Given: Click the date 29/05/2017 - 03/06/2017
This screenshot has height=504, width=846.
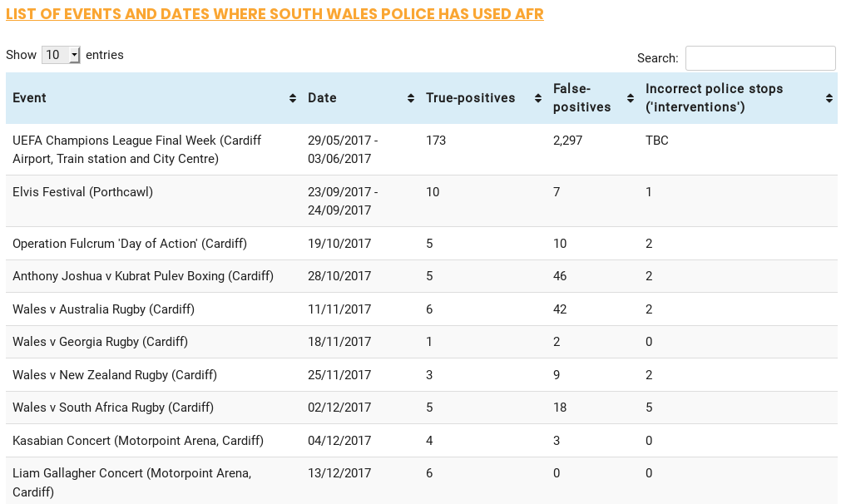Looking at the screenshot, I should click(x=343, y=150).
